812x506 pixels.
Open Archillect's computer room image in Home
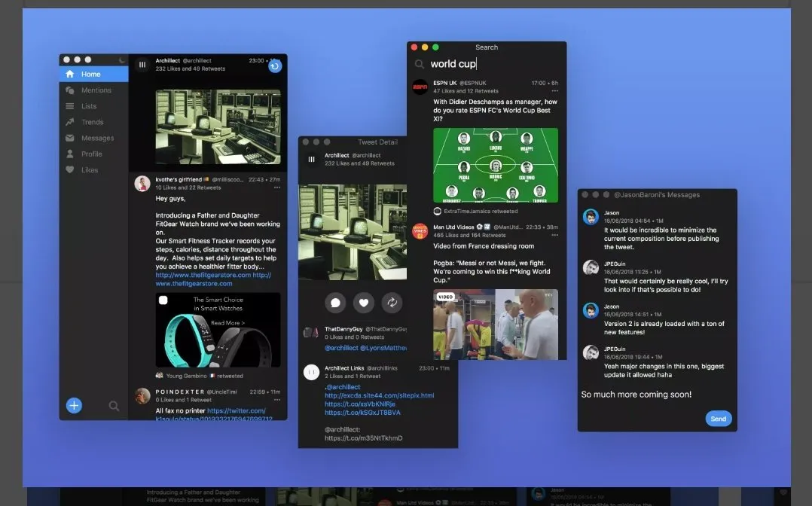tap(218, 127)
